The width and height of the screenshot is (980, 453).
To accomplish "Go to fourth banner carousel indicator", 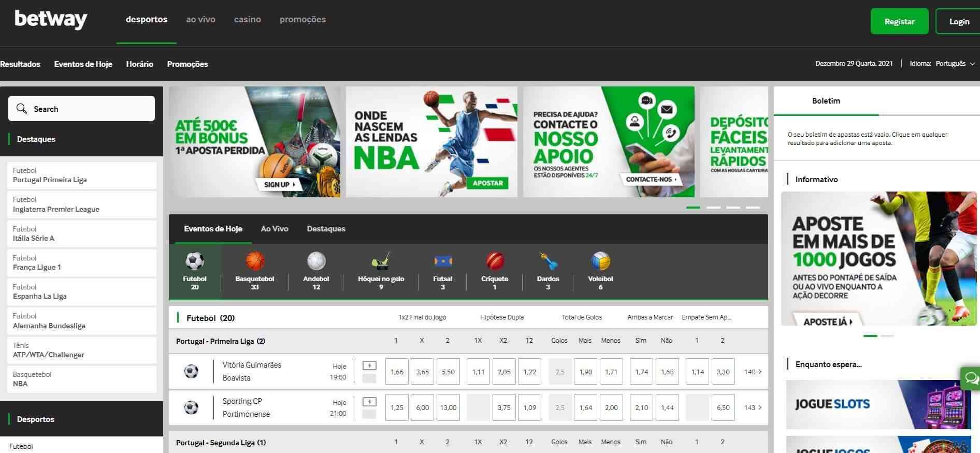I will (753, 208).
